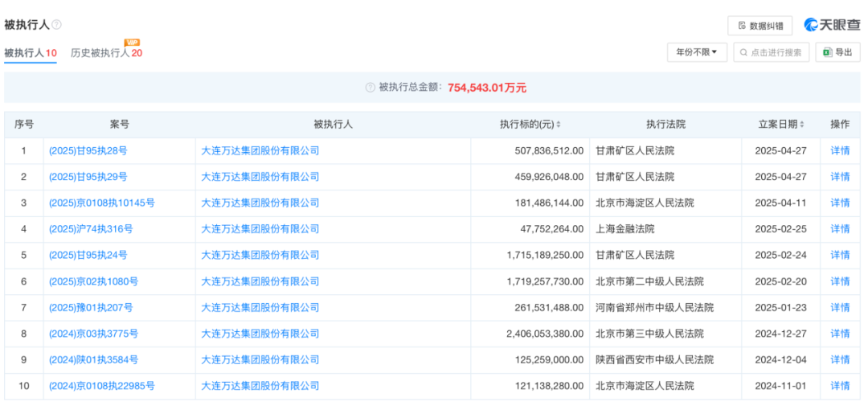The image size is (868, 414).
Task: Export data with 导出 button
Action: click(x=837, y=52)
